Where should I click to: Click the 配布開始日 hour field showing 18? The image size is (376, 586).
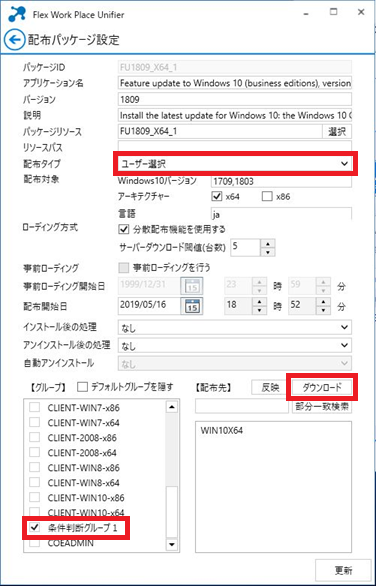point(239,306)
